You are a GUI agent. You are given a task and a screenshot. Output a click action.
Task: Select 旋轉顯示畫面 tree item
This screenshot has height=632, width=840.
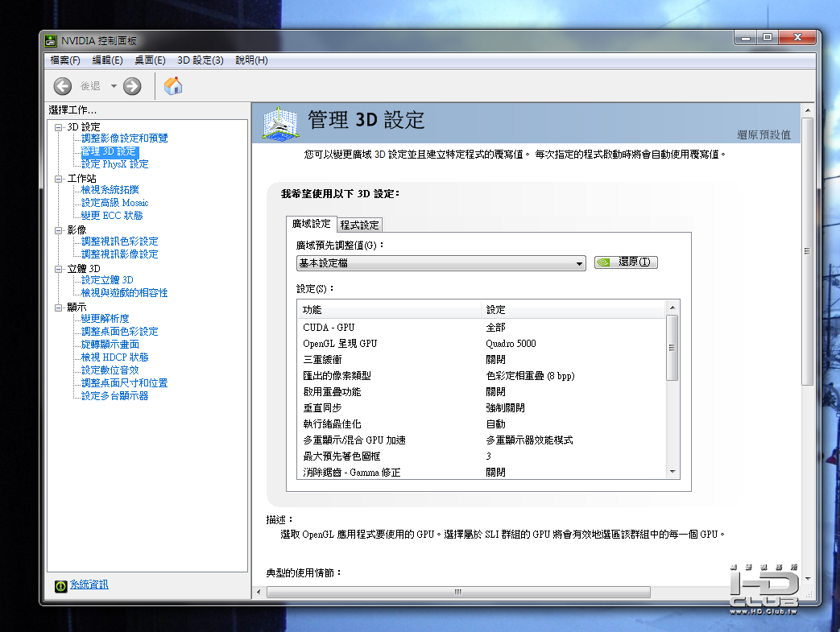click(x=110, y=345)
